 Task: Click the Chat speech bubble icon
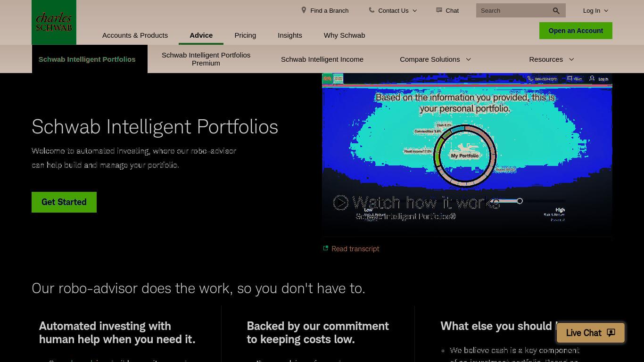tap(439, 10)
